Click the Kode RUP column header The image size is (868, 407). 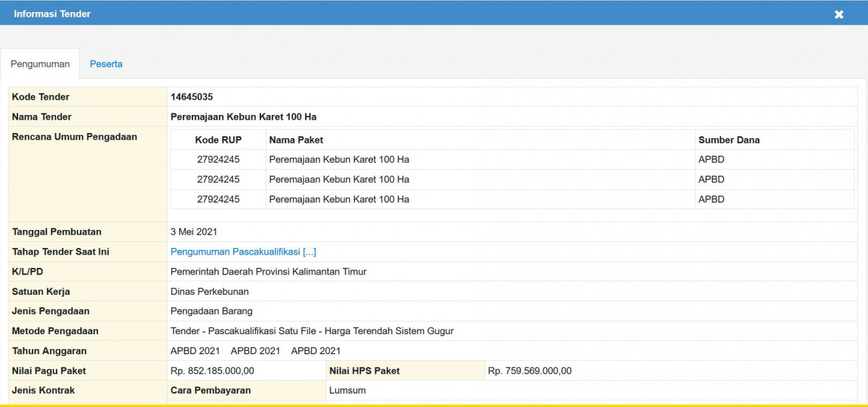[x=218, y=140]
